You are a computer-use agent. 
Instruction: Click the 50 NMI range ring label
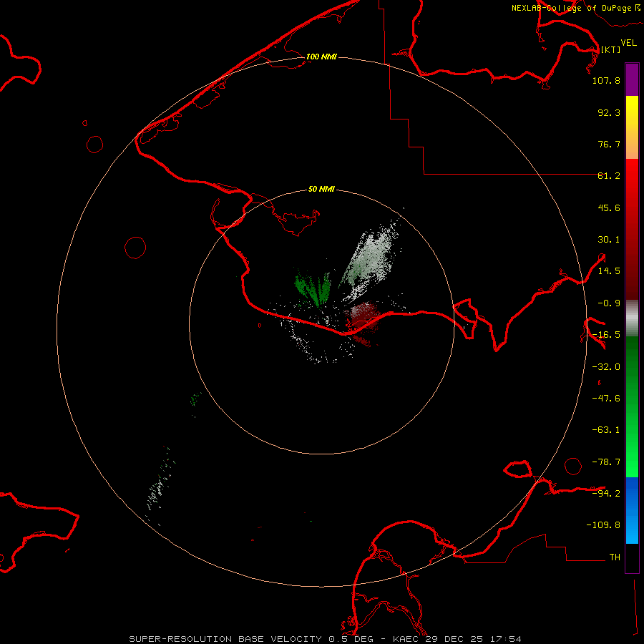[x=321, y=189]
